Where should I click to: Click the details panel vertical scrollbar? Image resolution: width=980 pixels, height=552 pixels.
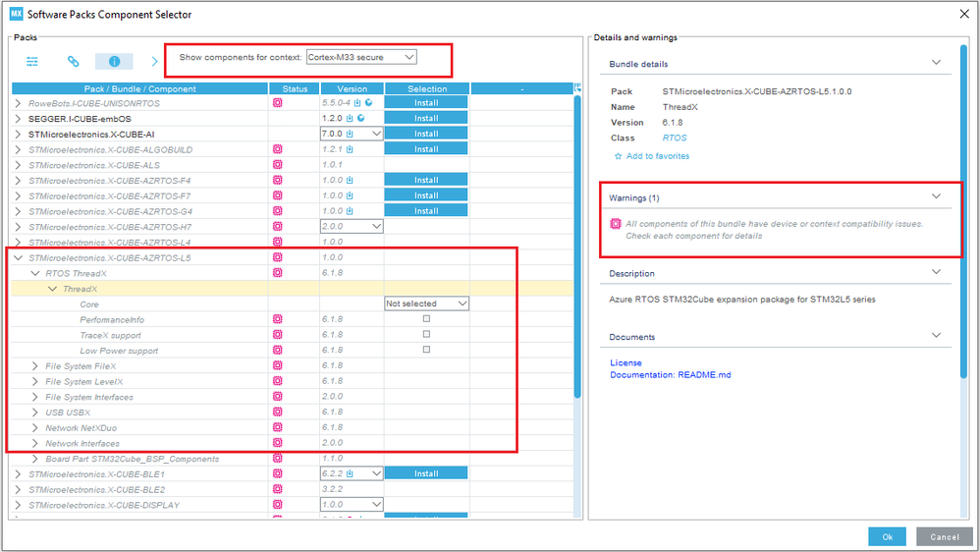click(963, 211)
